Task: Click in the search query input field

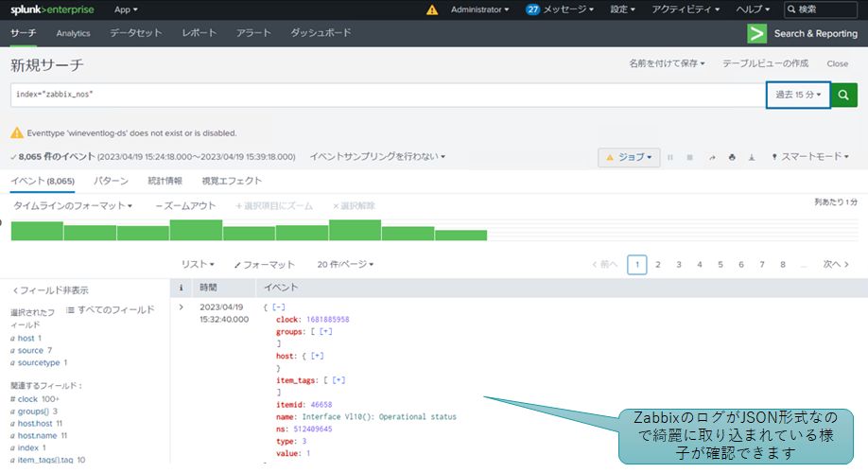Action: [x=388, y=95]
